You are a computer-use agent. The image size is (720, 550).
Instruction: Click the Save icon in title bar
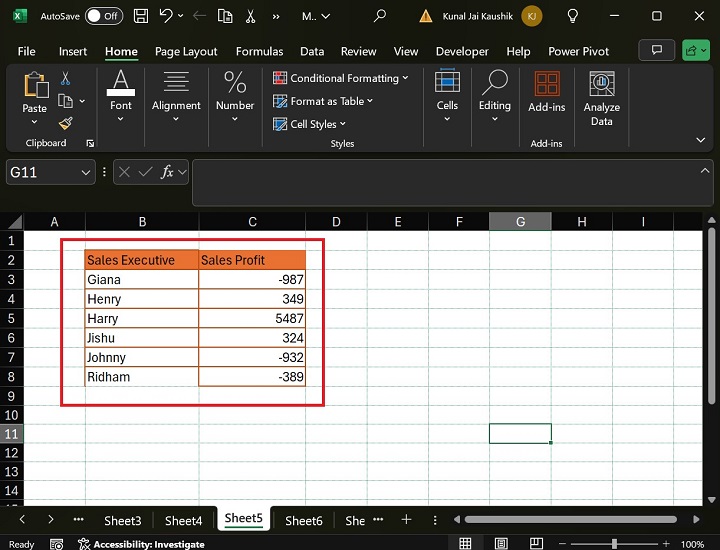click(141, 16)
